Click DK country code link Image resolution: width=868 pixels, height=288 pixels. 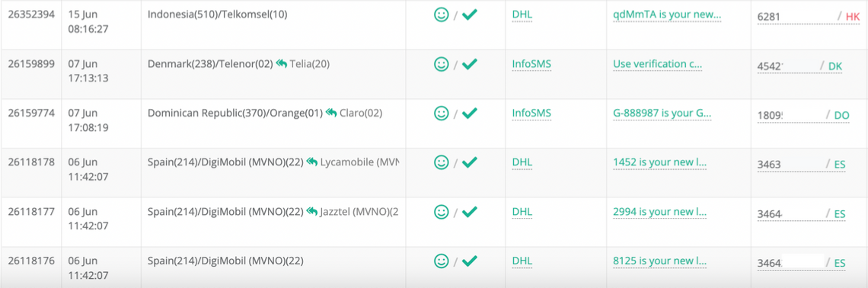pos(835,66)
